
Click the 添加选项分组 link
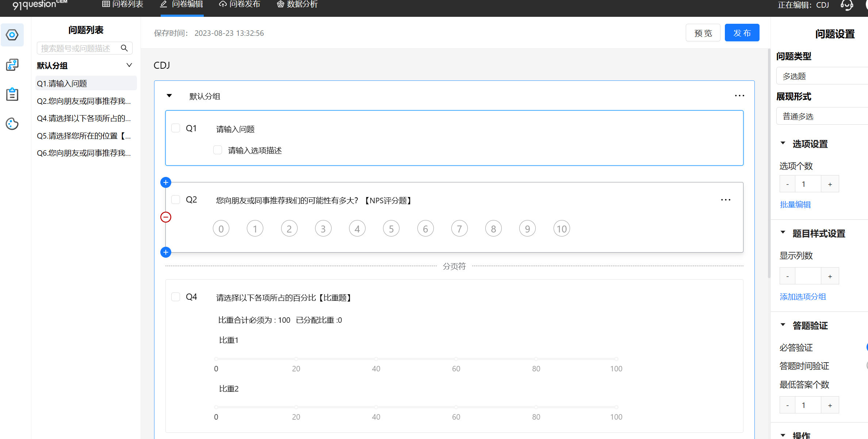pos(803,296)
